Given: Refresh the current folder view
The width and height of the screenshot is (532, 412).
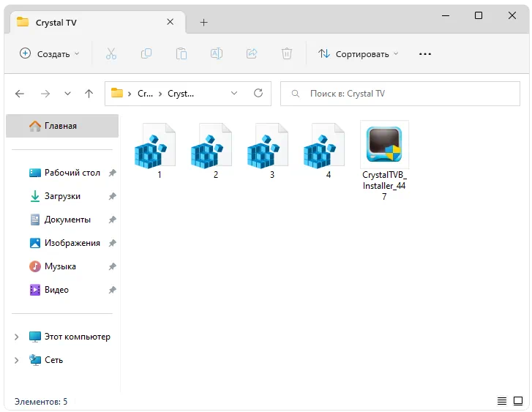Looking at the screenshot, I should coord(258,93).
